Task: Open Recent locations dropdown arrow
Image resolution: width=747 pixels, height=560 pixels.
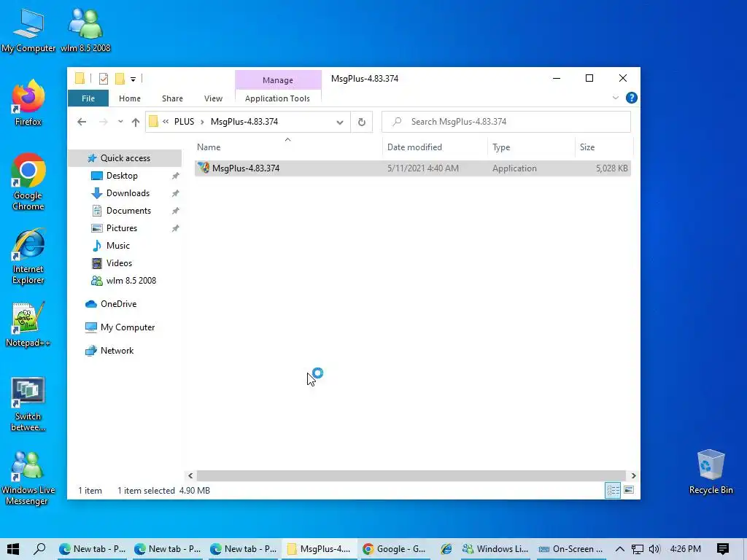Action: 120,122
